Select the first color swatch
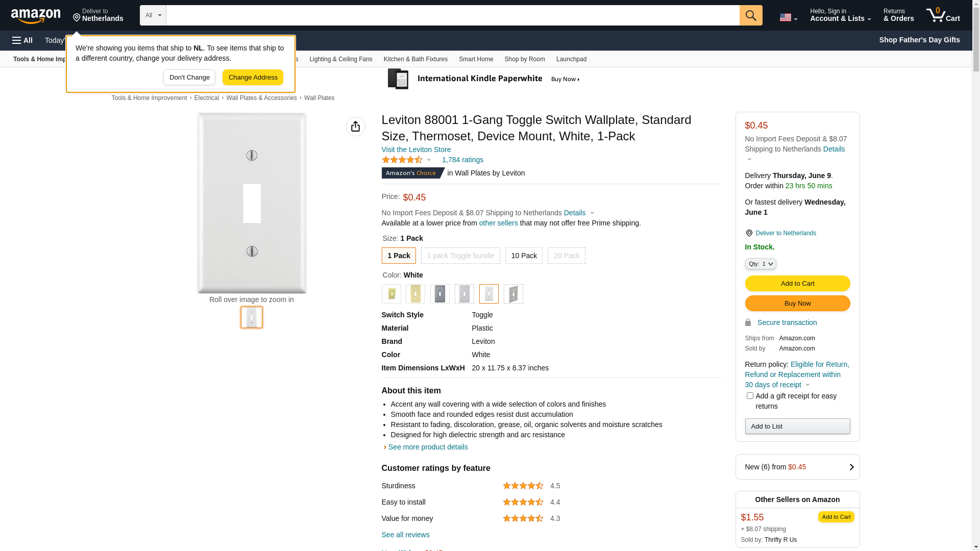This screenshot has width=980, height=551. pyautogui.click(x=391, y=294)
